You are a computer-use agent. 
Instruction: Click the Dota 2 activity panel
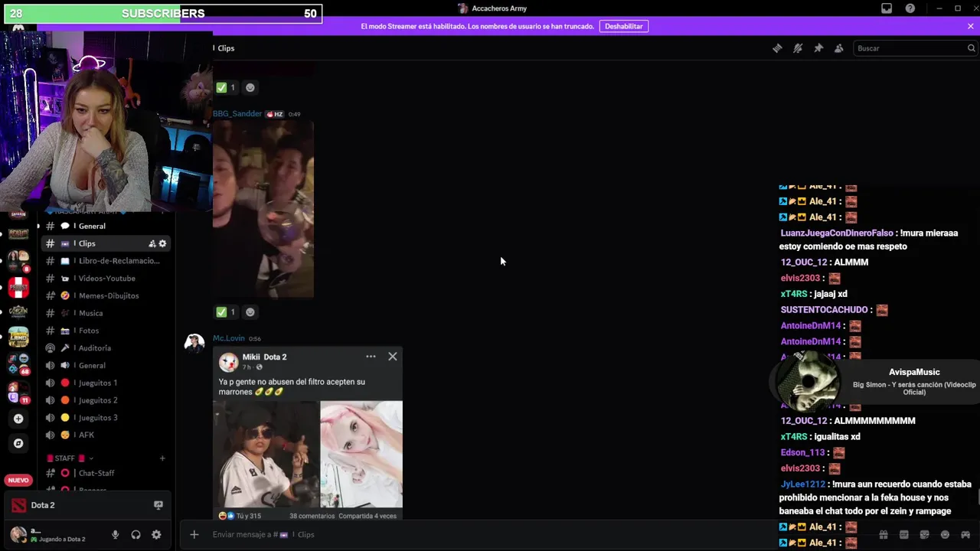point(89,505)
